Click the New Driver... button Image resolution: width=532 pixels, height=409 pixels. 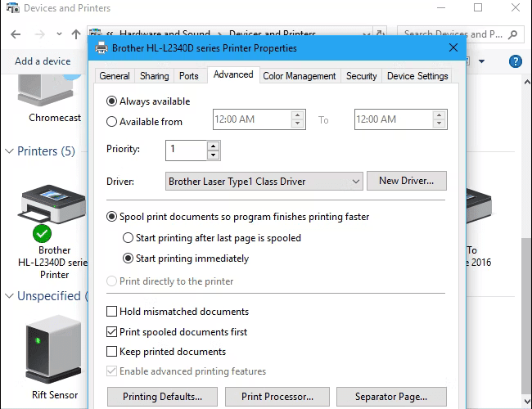[407, 181]
